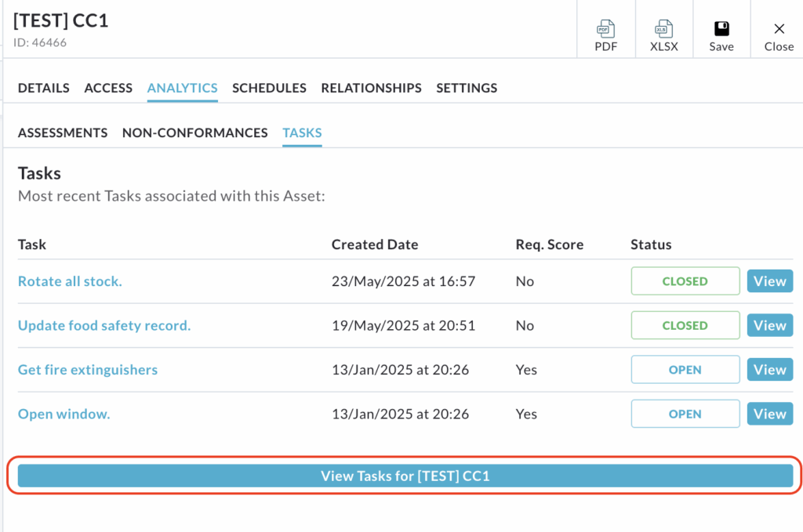The image size is (803, 532).
Task: Open the 'Open window.' task link
Action: 64,414
